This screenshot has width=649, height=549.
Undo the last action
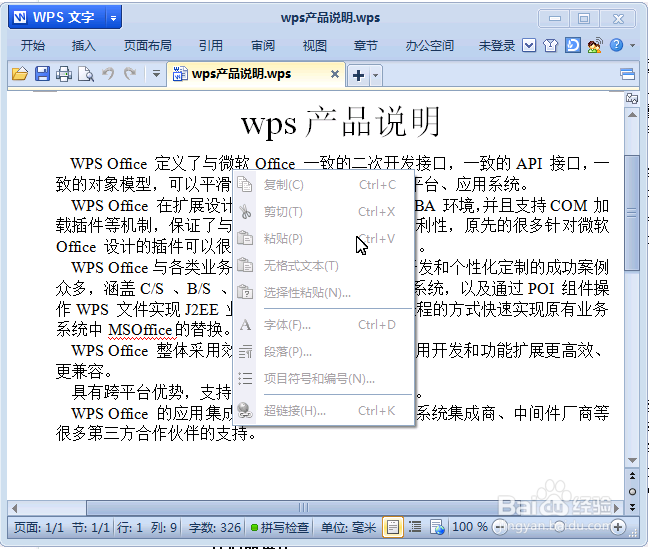click(x=108, y=74)
